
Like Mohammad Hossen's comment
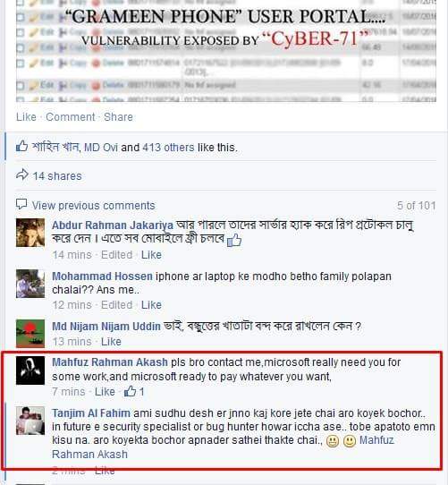151,305
